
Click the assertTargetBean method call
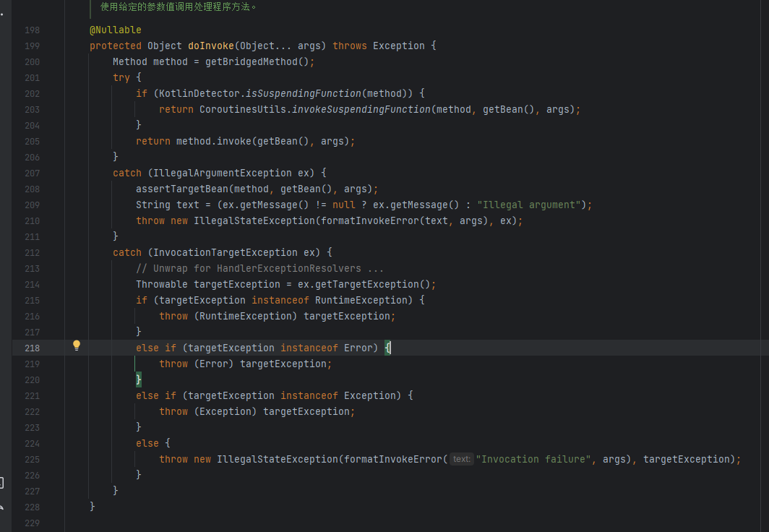point(182,189)
